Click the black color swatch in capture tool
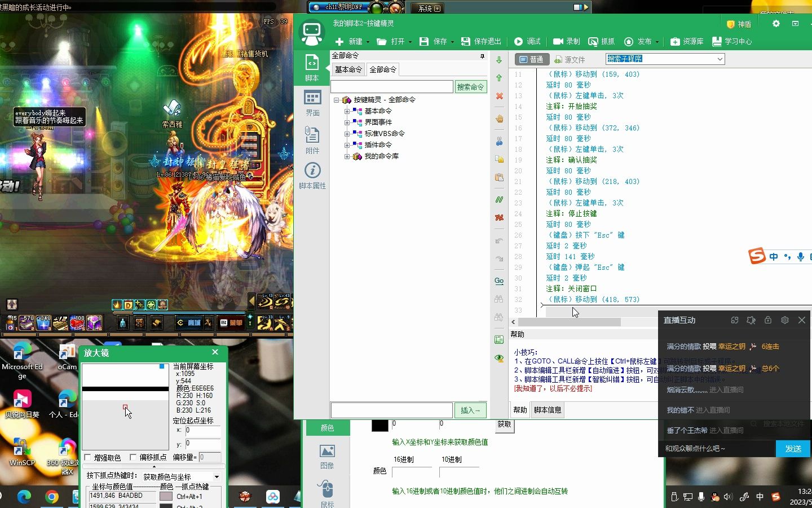Viewport: 812px width, 508px height. pos(380,425)
